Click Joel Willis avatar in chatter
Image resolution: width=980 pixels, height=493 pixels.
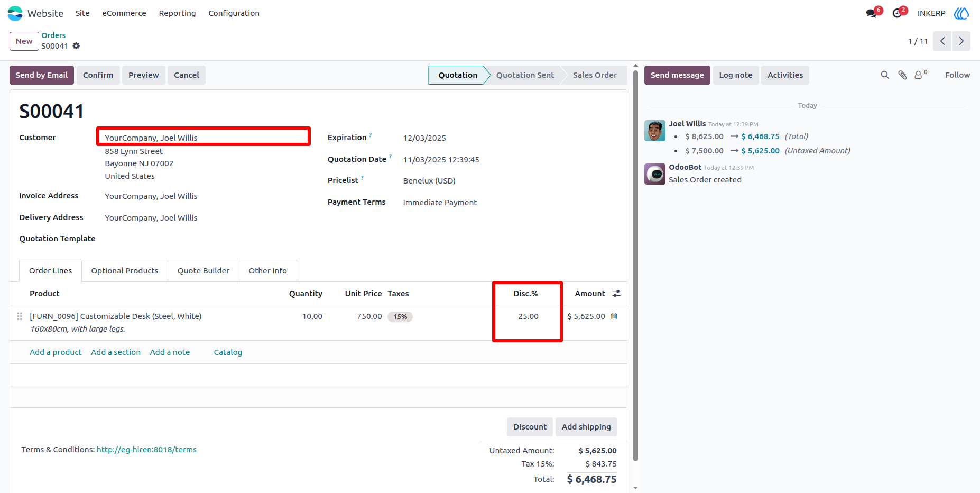pos(655,131)
